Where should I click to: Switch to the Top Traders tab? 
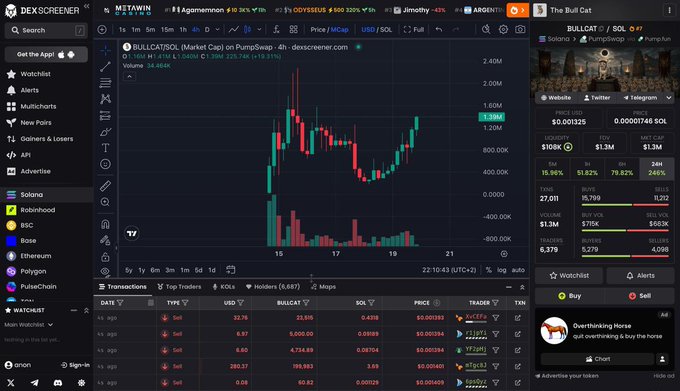179,287
